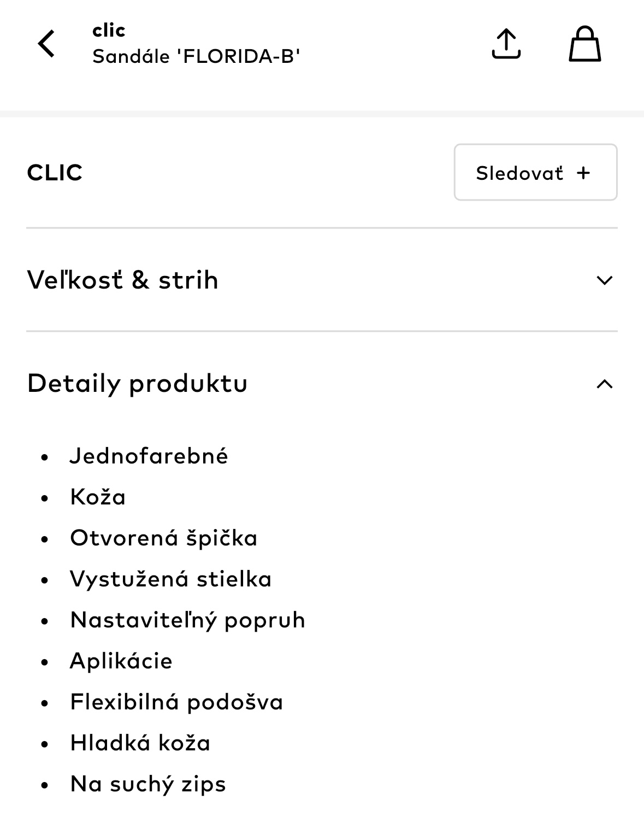Tap the Nastaviteľný popruh detail
This screenshot has height=834, width=644.
[x=187, y=620]
